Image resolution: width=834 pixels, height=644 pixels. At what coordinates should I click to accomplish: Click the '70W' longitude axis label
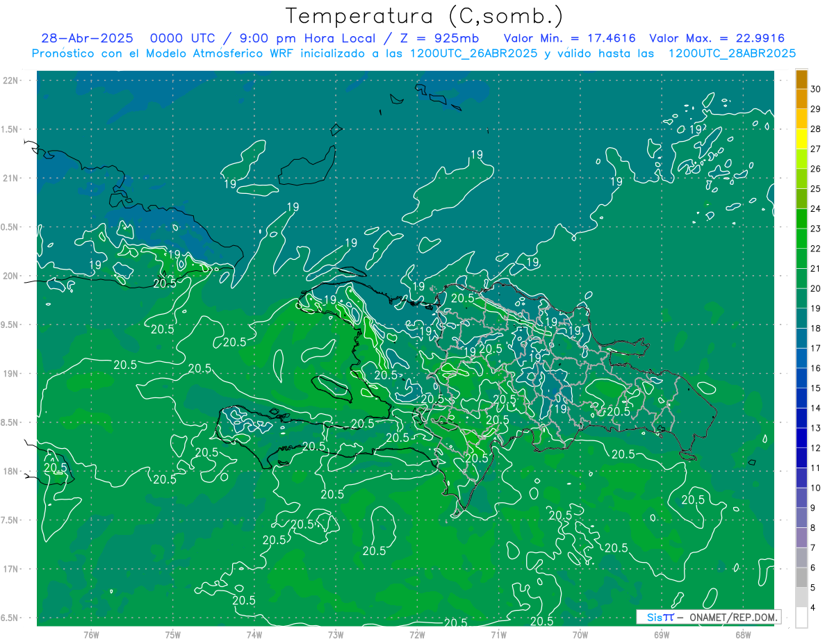[580, 634]
